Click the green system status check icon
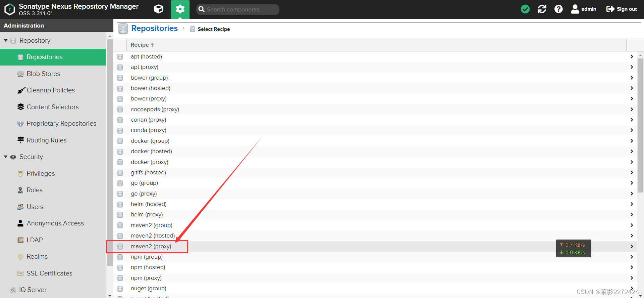The width and height of the screenshot is (644, 298). click(525, 9)
